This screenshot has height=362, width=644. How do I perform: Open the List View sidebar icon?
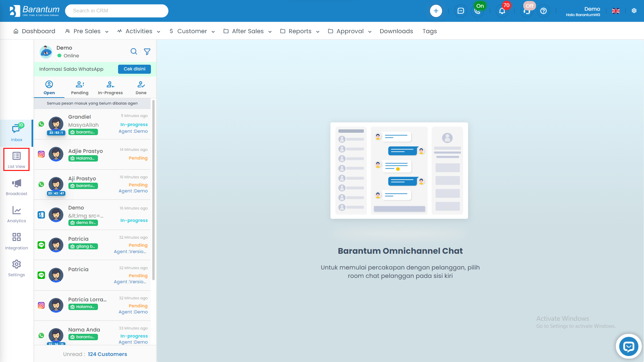[16, 160]
